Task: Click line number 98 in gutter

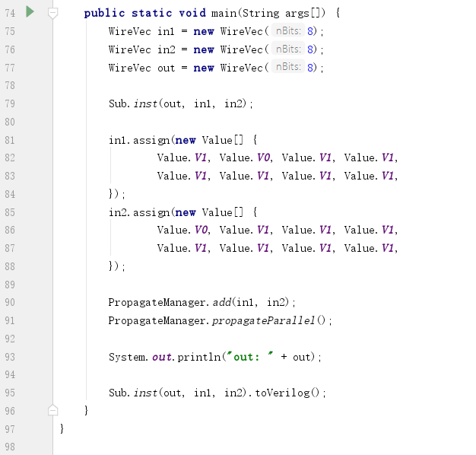Action: coord(10,447)
